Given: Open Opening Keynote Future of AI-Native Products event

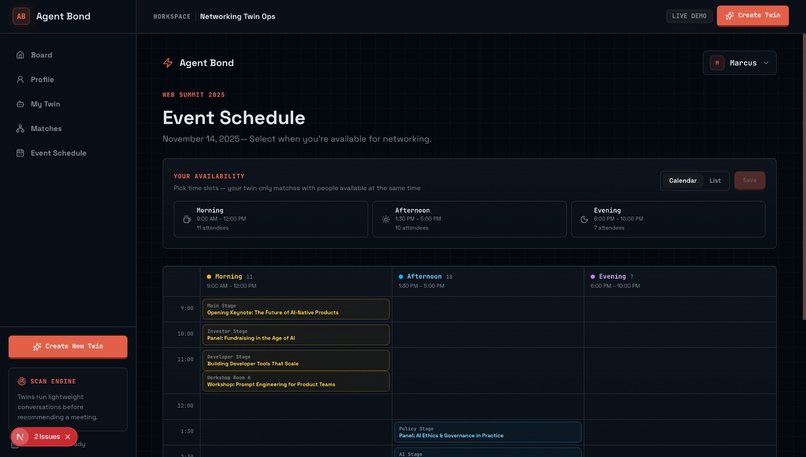Looking at the screenshot, I should (x=296, y=309).
